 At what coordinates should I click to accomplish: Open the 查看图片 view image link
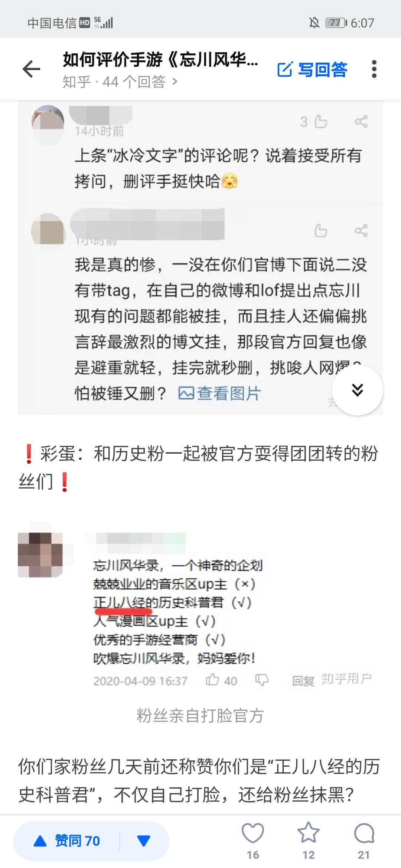(x=220, y=393)
